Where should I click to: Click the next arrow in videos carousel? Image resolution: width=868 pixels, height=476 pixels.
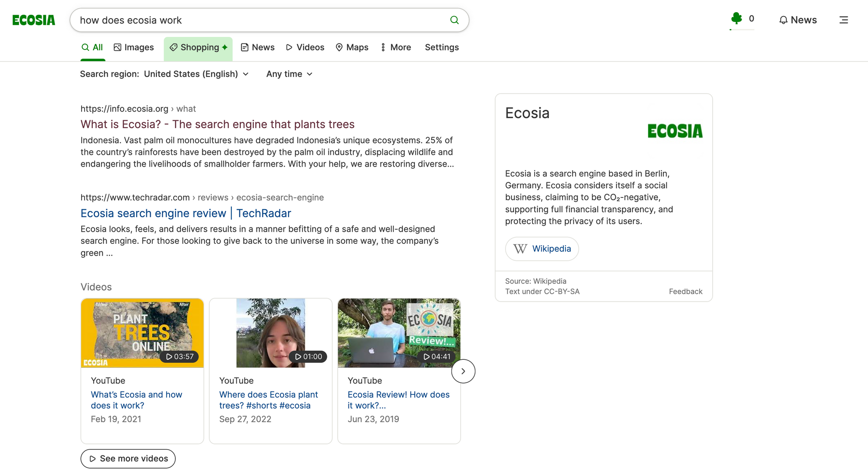pos(463,371)
